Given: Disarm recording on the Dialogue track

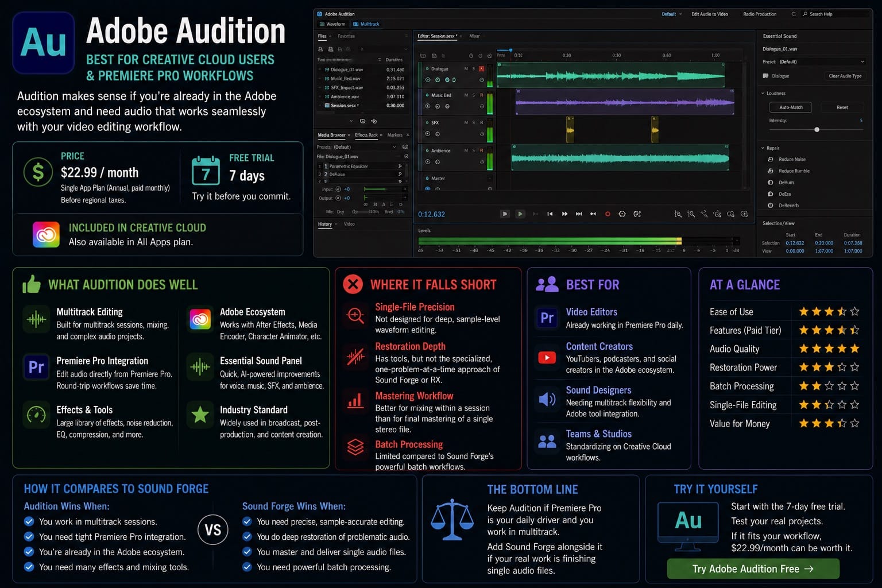Looking at the screenshot, I should (x=481, y=69).
